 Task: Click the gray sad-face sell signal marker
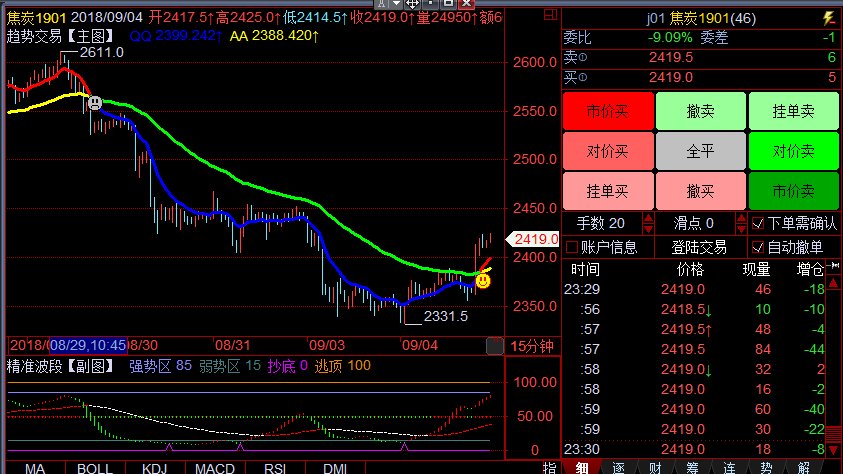point(95,103)
